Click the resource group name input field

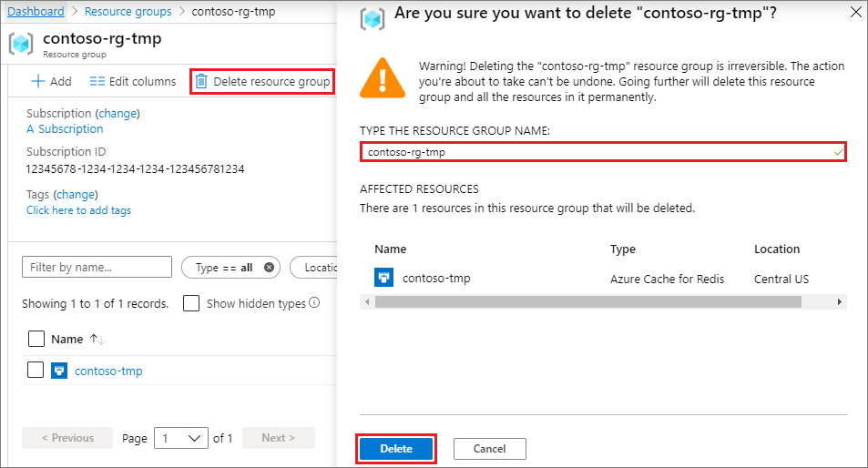pos(603,151)
